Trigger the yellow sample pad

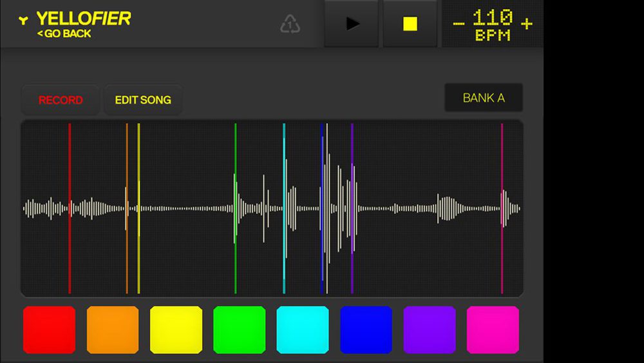176,329
